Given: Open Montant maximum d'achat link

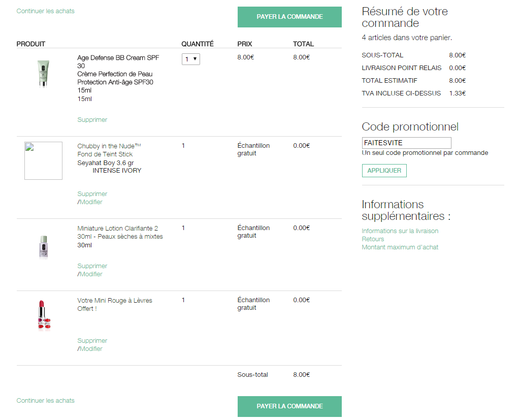Looking at the screenshot, I should click(x=400, y=247).
